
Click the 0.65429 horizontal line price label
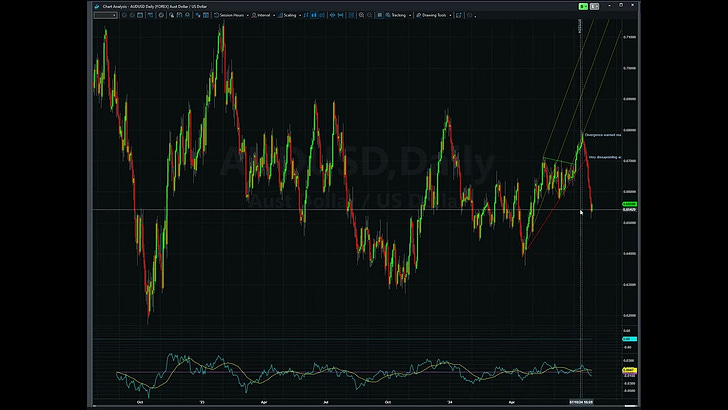point(629,209)
